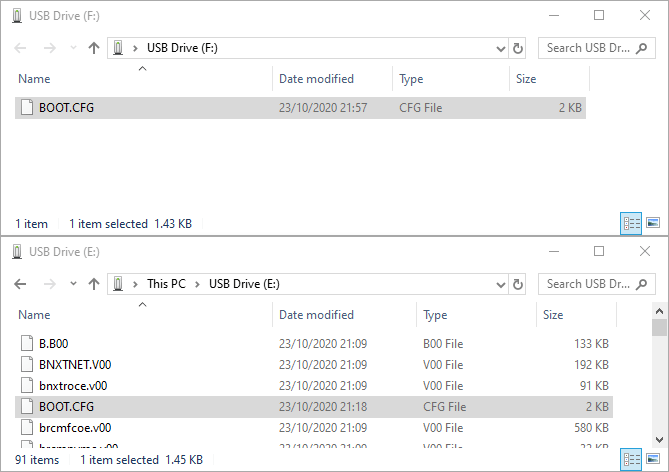Sort E: drive files by Size column
This screenshot has height=472, width=669.
click(553, 315)
